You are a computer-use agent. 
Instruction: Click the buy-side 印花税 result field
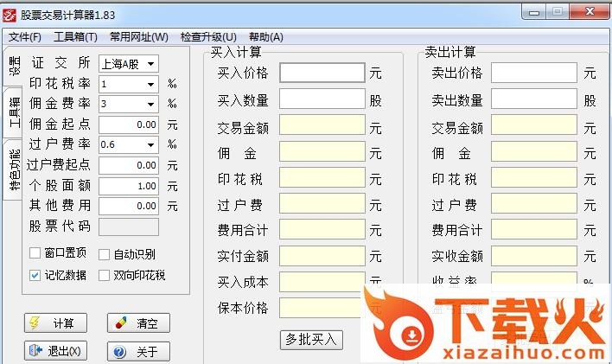pos(322,177)
